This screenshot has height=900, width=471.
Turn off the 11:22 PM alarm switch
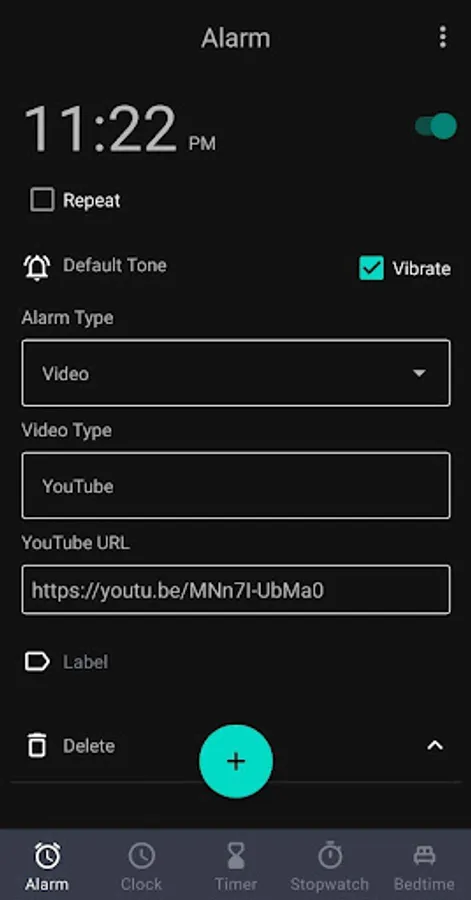click(x=436, y=126)
